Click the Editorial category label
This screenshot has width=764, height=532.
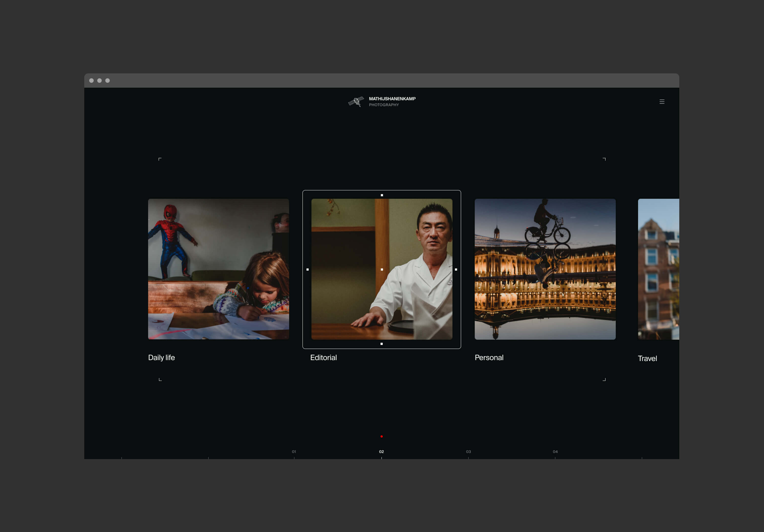[323, 357]
